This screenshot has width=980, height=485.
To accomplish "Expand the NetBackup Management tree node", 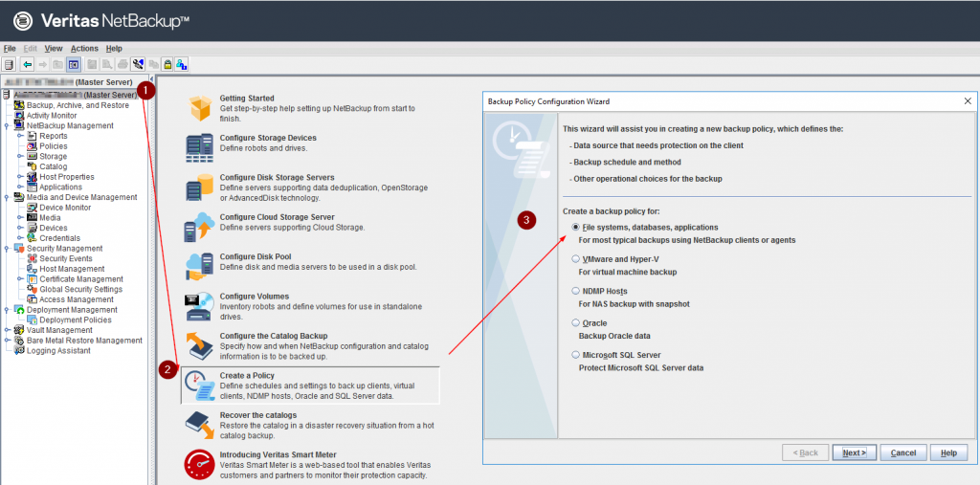I will (x=7, y=125).
